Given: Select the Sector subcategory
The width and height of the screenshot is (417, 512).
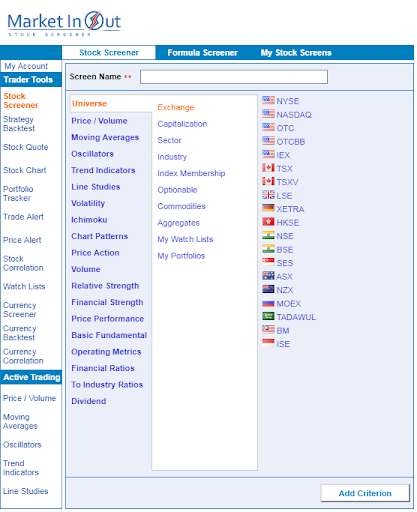Looking at the screenshot, I should point(169,140).
